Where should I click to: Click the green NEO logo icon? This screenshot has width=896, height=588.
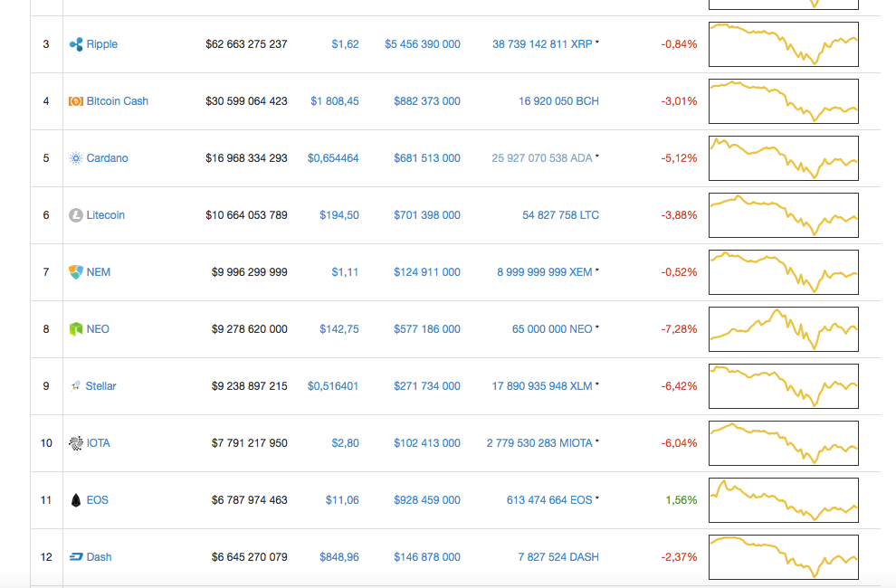coord(75,329)
